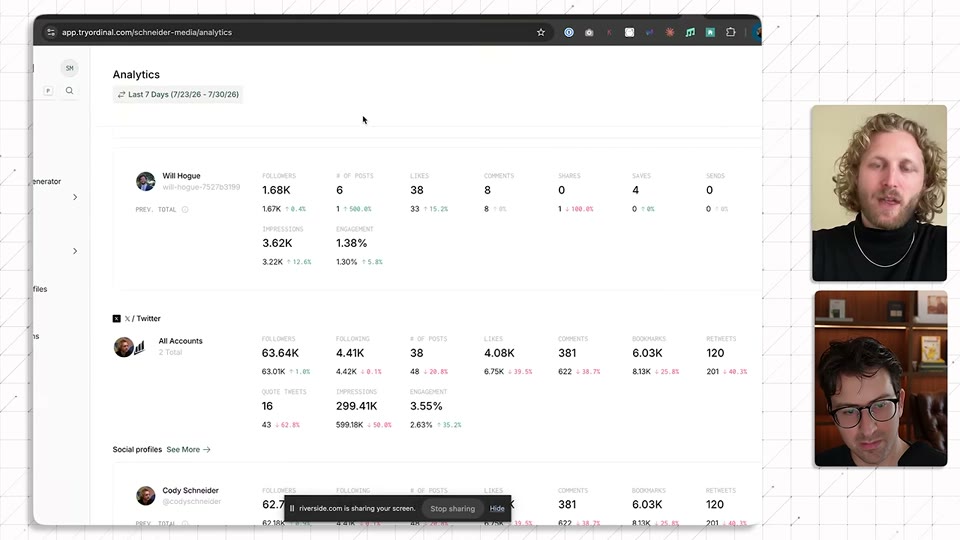Open the orange asterisk extension icon
The image size is (960, 540).
point(670,32)
